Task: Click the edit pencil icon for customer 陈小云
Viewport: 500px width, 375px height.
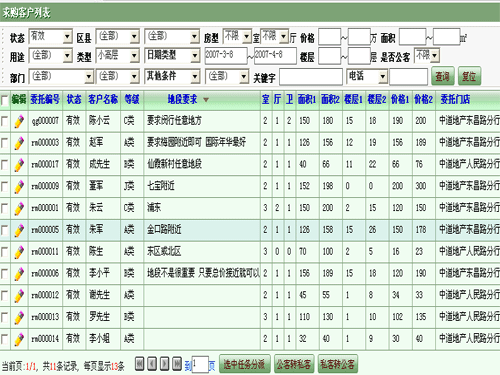Action: (x=19, y=121)
